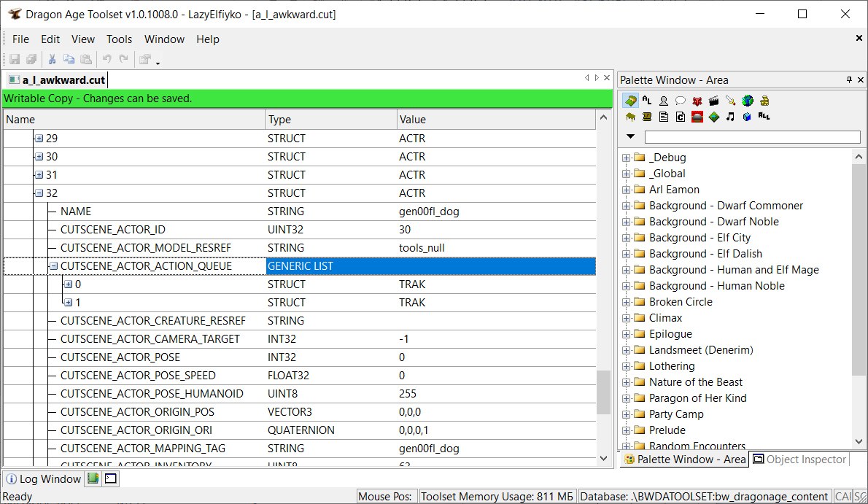
Task: Select the globe Map palette icon
Action: 748,100
